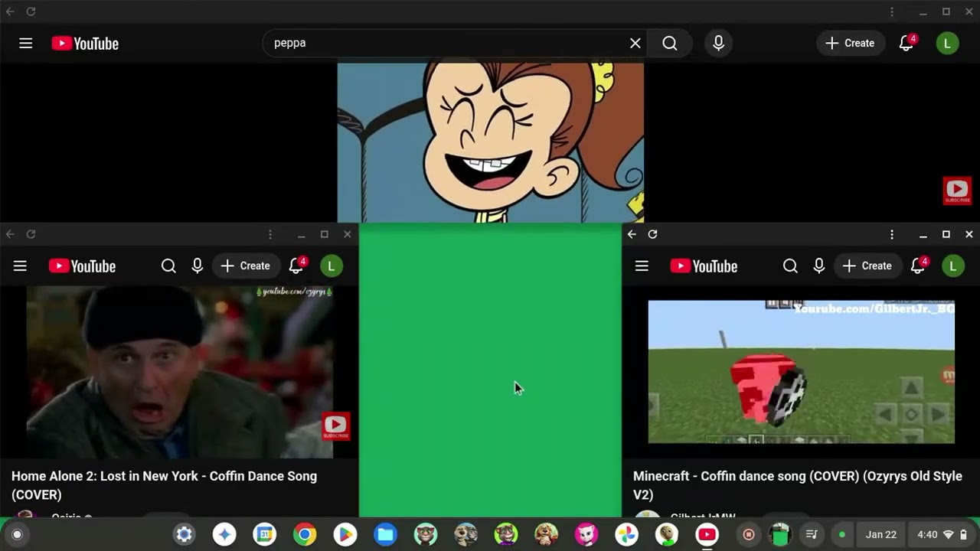Open quick settings at 4:40 clock
This screenshot has height=551, width=980.
(942, 535)
